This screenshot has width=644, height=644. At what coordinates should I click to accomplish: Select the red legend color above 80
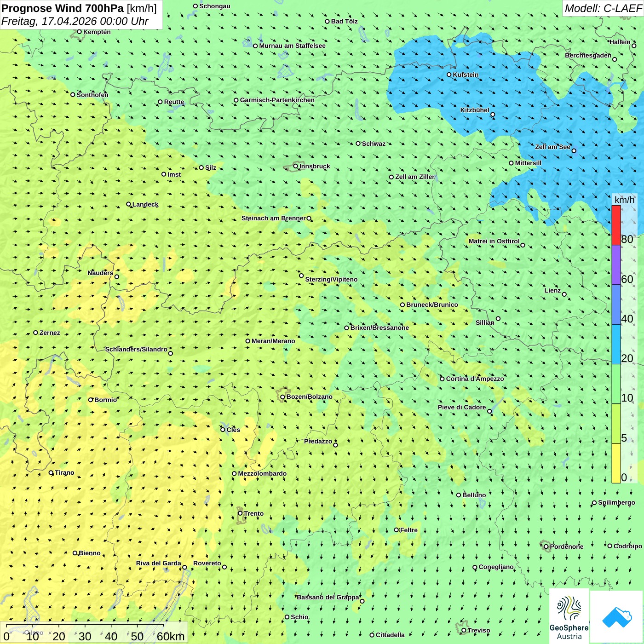pos(616,225)
